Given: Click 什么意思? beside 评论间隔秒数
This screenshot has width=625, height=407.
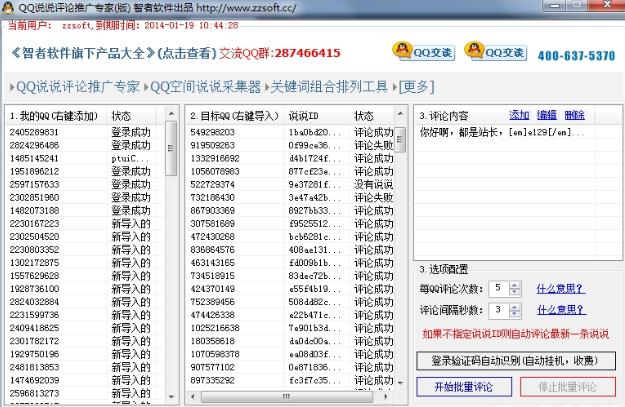Looking at the screenshot, I should [560, 311].
